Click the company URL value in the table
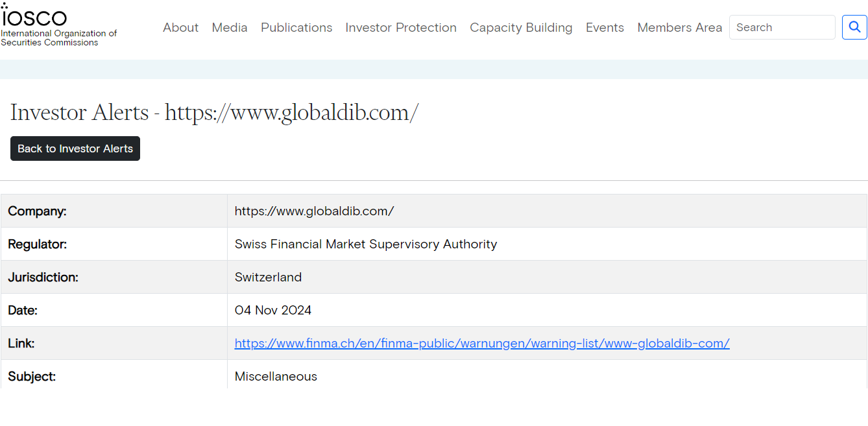Viewport: 868px width, 426px height. (314, 211)
